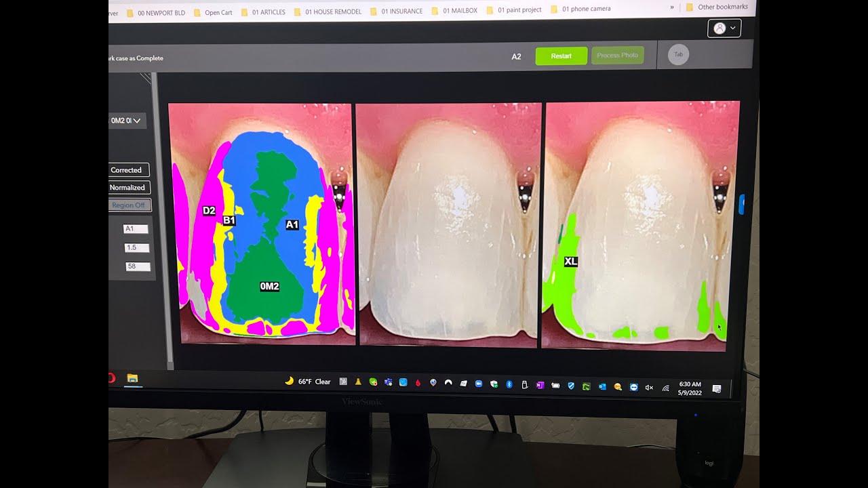Click the D2 shade label on tooth map

click(209, 211)
